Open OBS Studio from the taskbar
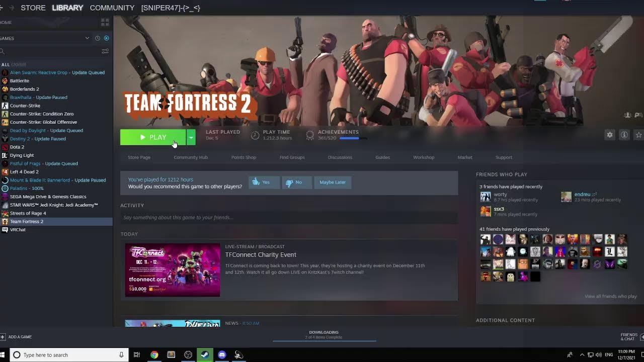Image resolution: width=644 pixels, height=362 pixels. (x=188, y=355)
